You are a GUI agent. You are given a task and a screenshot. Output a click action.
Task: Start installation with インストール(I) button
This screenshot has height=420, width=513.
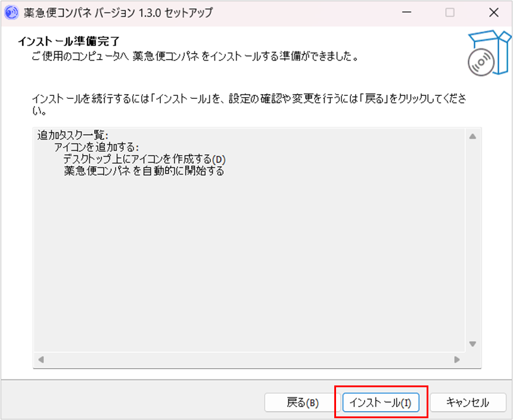point(381,403)
